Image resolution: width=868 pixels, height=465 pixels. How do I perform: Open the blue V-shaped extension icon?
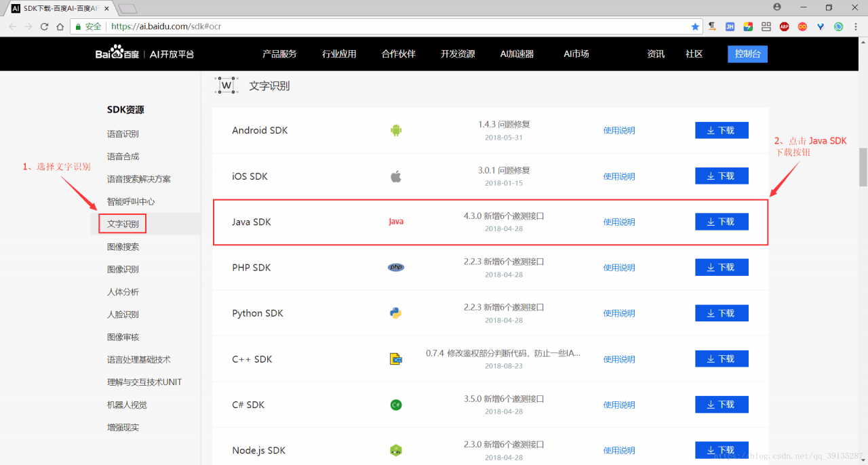pos(821,26)
